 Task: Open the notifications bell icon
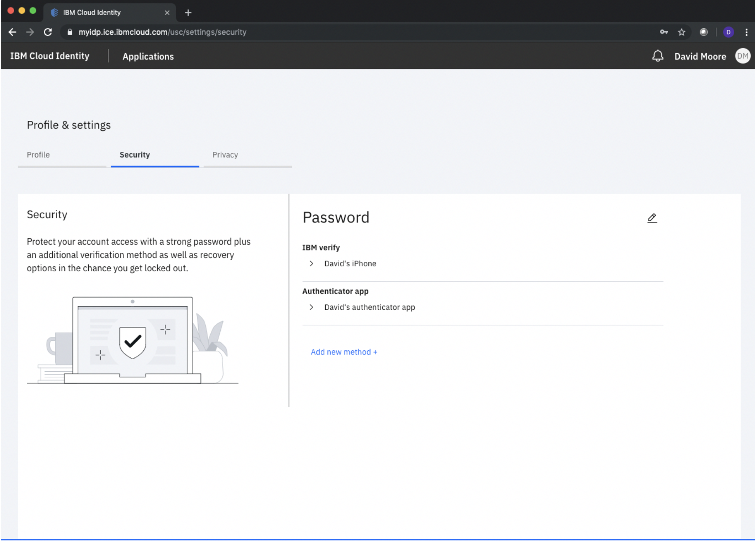pos(658,56)
